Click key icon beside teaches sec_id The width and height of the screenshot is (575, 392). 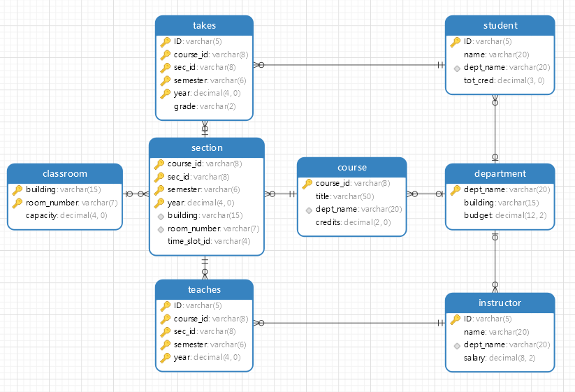tap(166, 331)
